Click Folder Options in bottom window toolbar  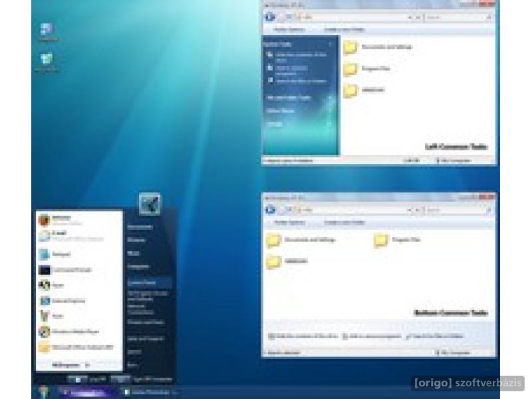click(x=289, y=223)
